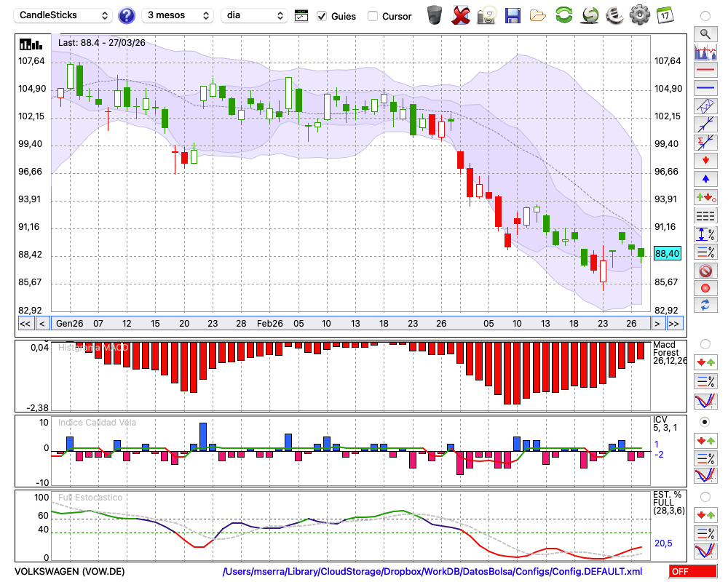Open the '3 mesos' period dropdown

click(x=178, y=15)
